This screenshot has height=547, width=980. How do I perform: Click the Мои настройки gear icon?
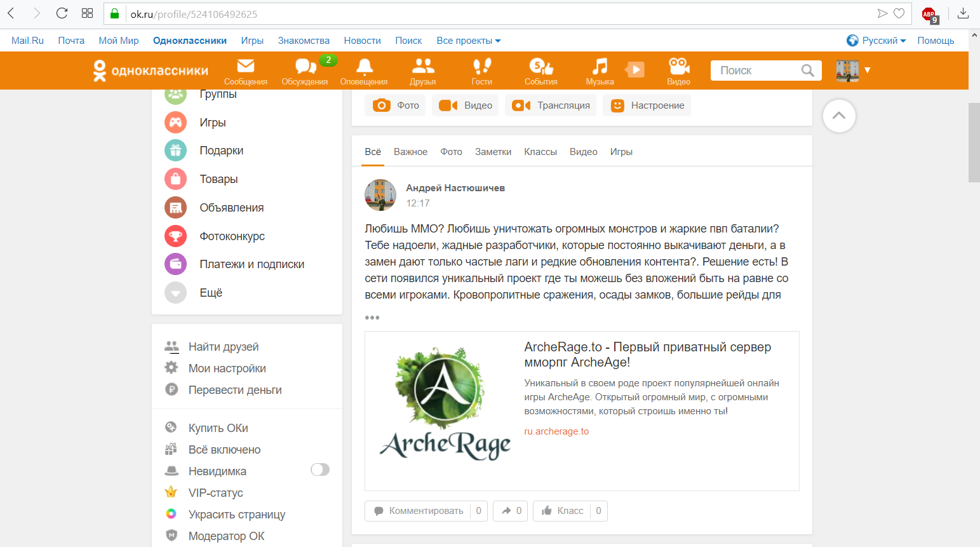click(171, 367)
